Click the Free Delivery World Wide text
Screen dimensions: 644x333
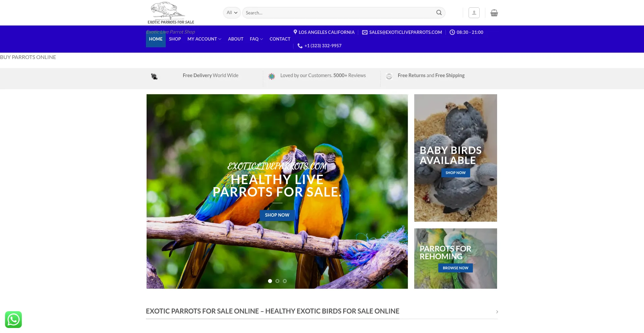click(210, 75)
